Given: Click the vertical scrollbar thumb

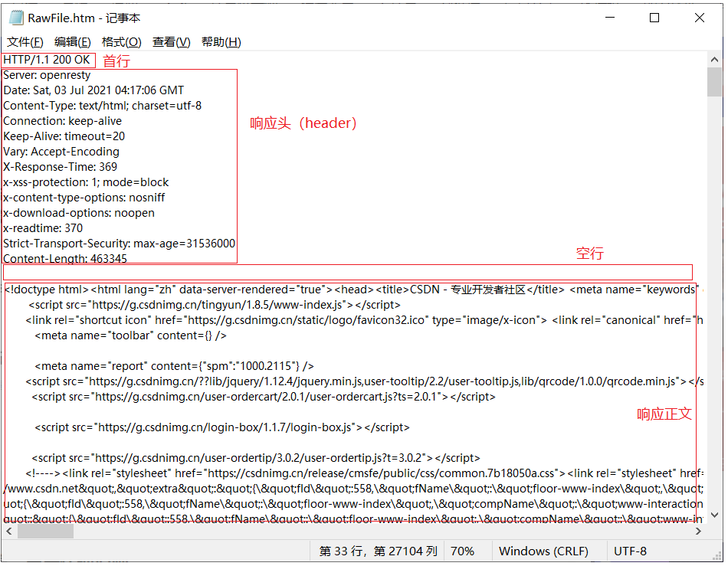Looking at the screenshot, I should coord(714,82).
